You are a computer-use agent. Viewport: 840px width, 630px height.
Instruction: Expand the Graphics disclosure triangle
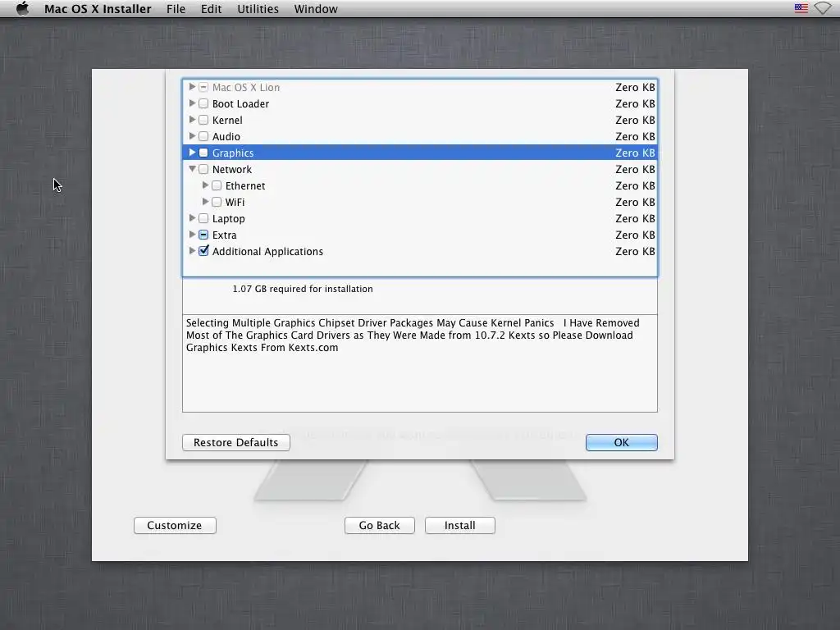192,153
